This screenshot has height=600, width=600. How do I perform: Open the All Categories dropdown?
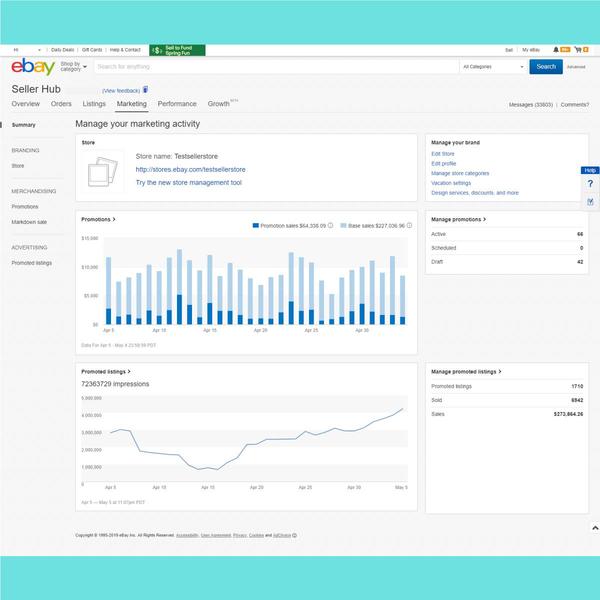tap(493, 67)
